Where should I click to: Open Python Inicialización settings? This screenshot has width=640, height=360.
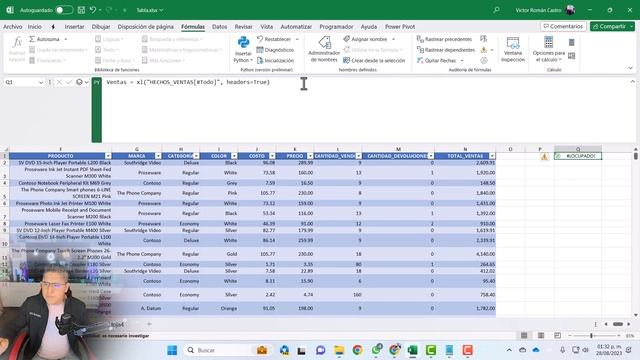275,60
